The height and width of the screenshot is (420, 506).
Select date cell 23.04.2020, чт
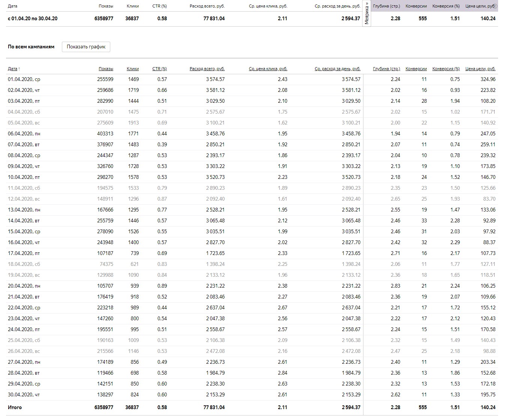(24, 318)
